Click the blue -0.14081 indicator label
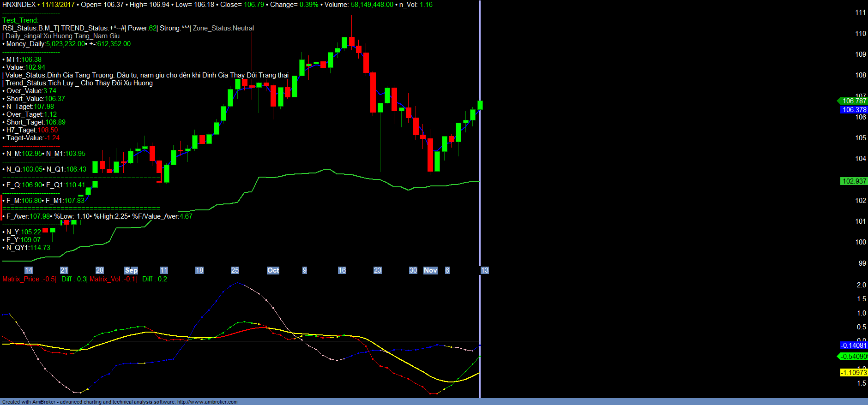Screen dimensions: 868x405 tap(854, 345)
